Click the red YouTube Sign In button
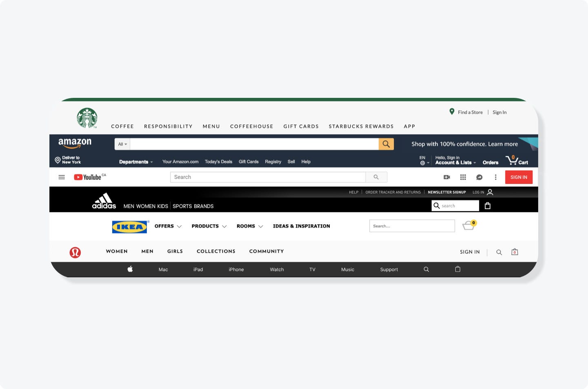 point(519,177)
